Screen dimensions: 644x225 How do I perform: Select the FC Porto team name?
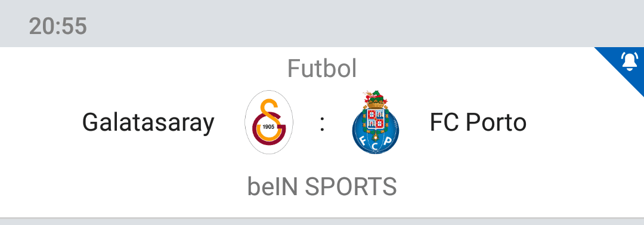pyautogui.click(x=478, y=122)
